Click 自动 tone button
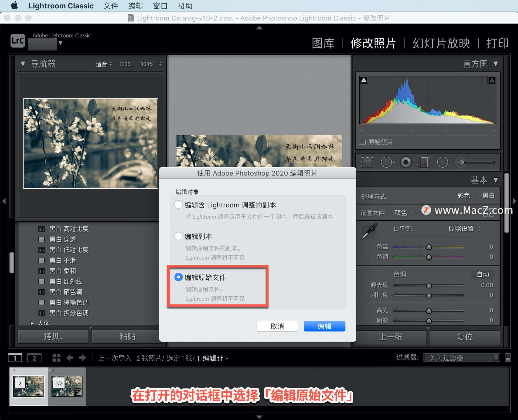This screenshot has width=518, height=420. pyautogui.click(x=483, y=274)
